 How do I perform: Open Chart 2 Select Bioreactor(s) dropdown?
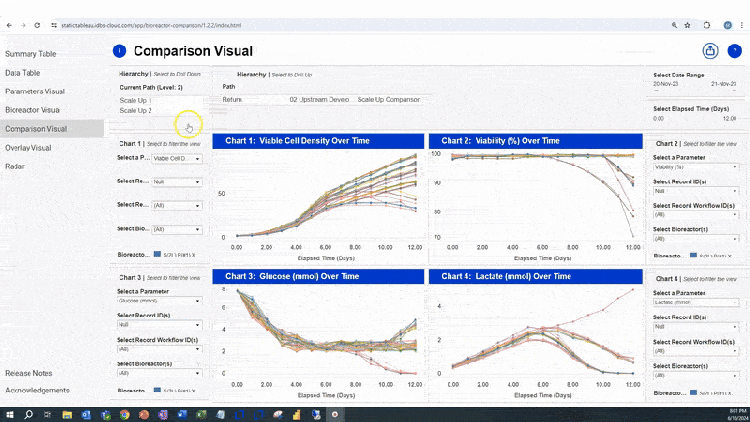click(x=696, y=238)
